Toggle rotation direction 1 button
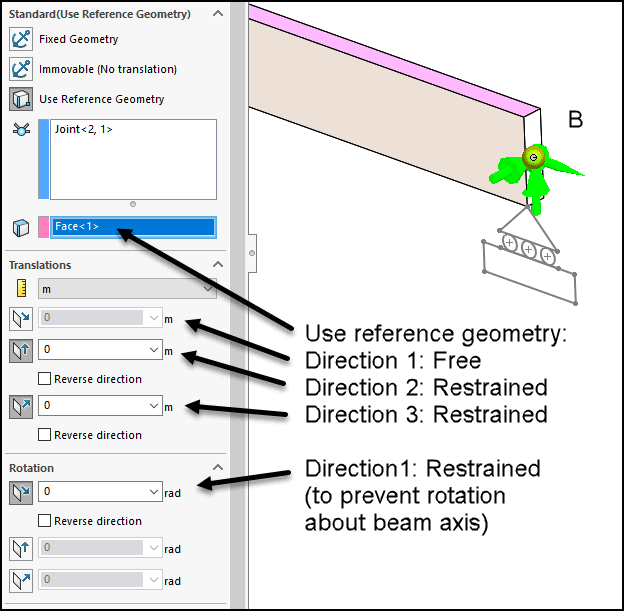Image resolution: width=624 pixels, height=611 pixels. 21,493
